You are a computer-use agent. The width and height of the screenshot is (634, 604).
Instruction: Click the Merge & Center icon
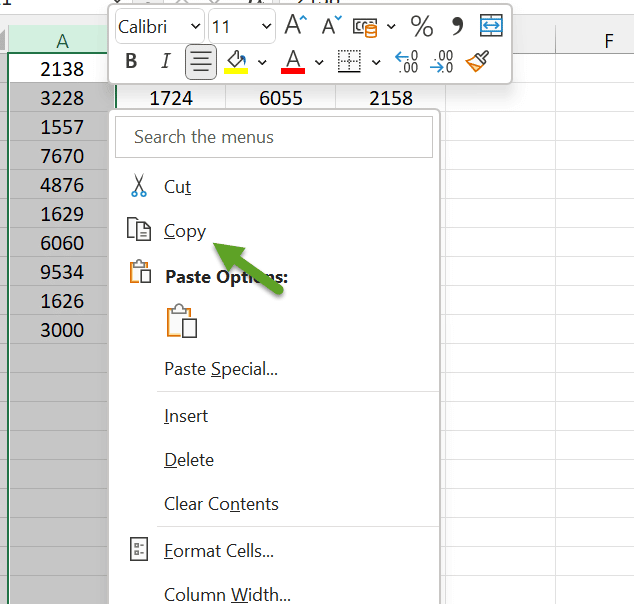(491, 25)
